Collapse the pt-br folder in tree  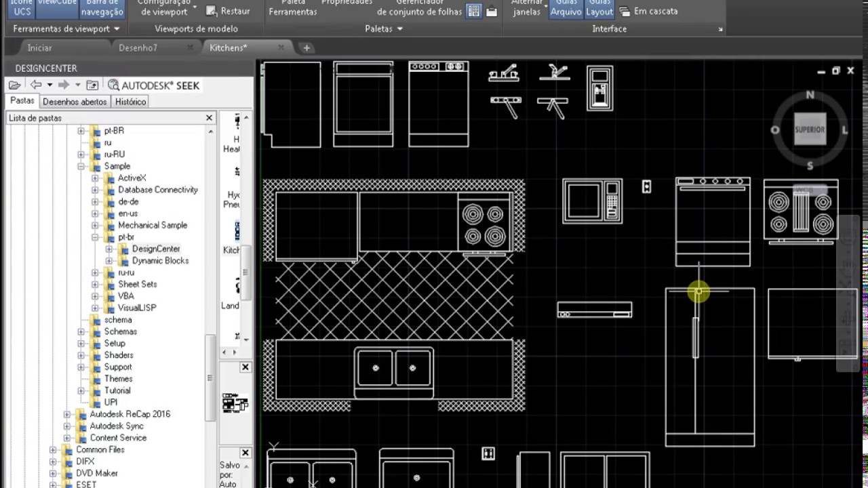point(95,237)
